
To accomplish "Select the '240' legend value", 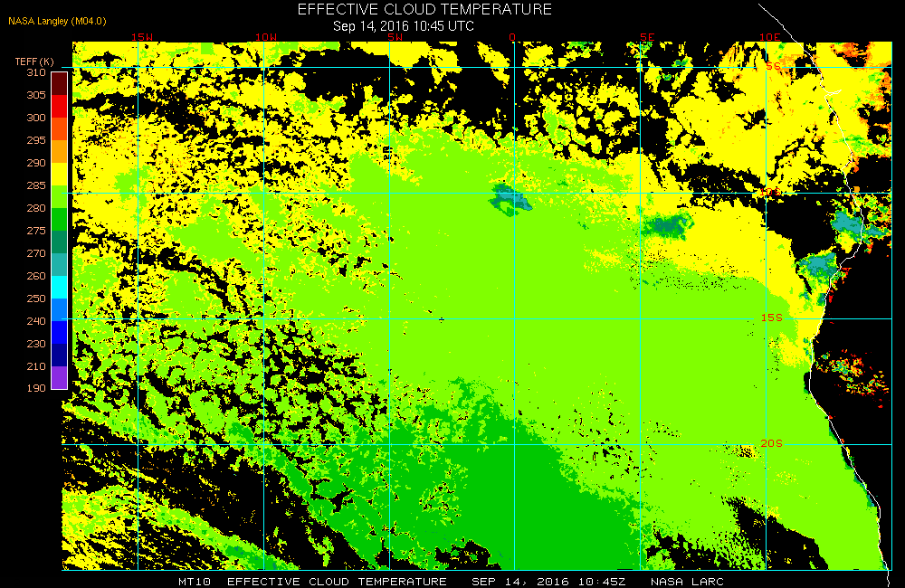I will coord(36,321).
